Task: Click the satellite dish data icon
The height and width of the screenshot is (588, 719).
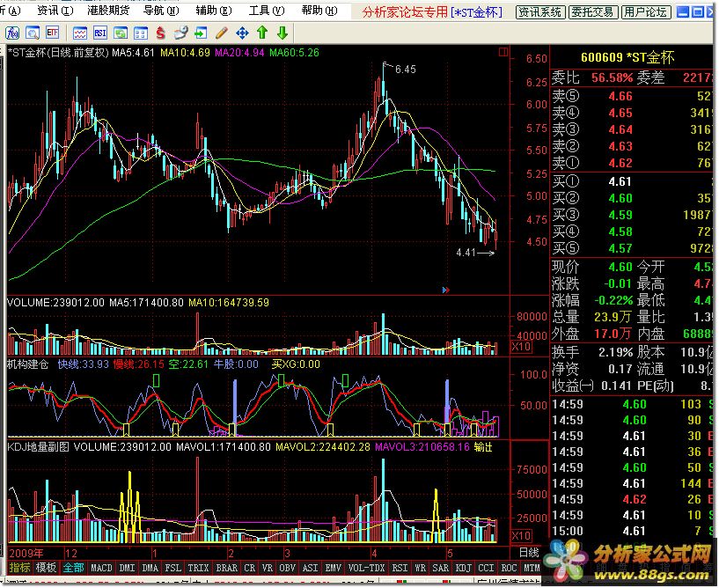Action: tap(180, 33)
